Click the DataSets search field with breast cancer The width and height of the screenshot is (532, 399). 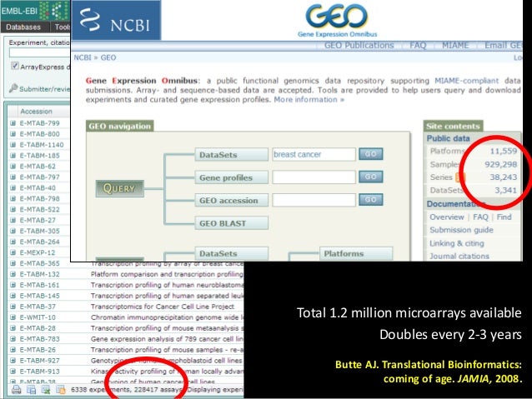click(314, 154)
